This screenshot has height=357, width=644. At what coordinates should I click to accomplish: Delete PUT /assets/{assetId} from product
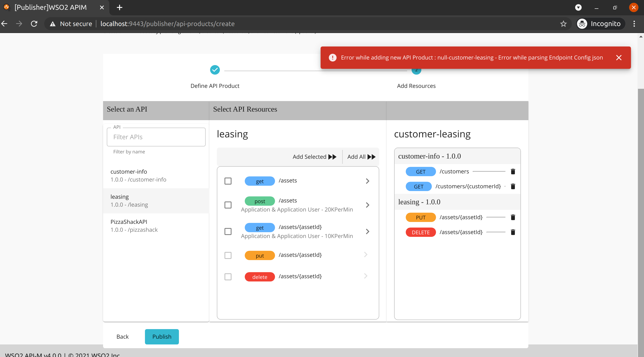coord(513,217)
